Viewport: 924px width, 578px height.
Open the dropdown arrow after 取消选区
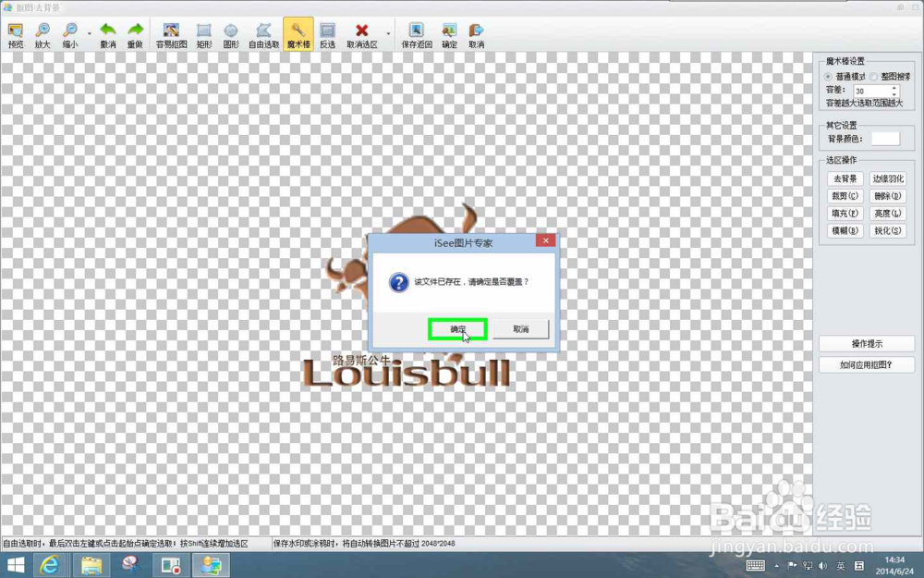[x=388, y=33]
